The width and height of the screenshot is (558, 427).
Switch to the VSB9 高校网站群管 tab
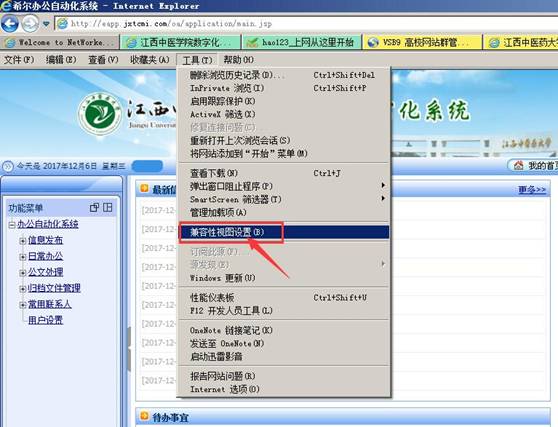tap(422, 43)
